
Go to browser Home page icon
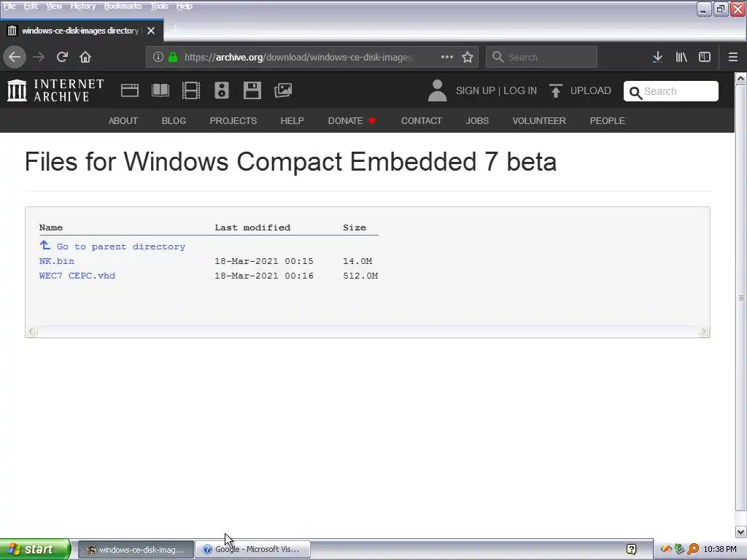85,57
